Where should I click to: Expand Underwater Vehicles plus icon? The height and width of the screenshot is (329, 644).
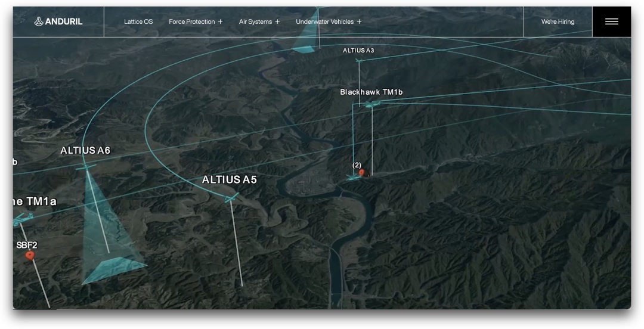(359, 22)
